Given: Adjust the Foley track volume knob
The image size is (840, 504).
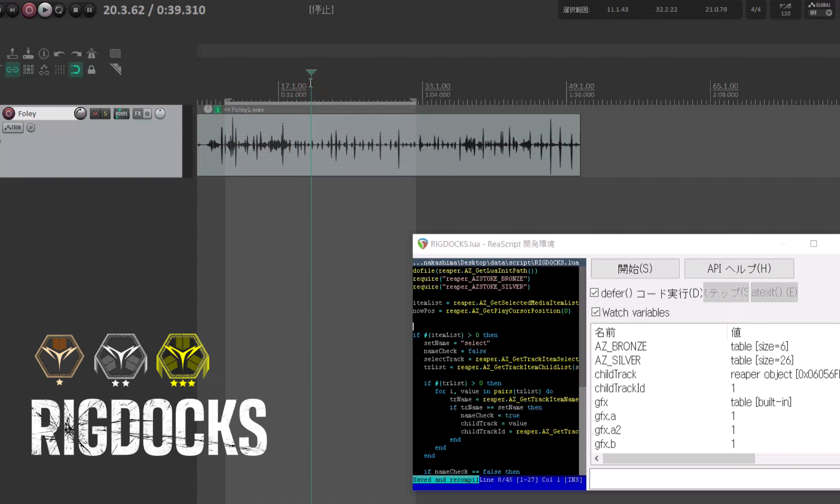Looking at the screenshot, I should tap(80, 114).
